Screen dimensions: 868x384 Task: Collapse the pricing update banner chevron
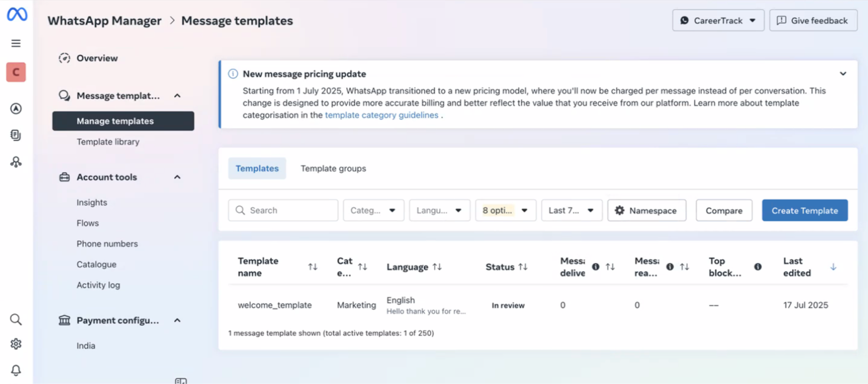[843, 74]
